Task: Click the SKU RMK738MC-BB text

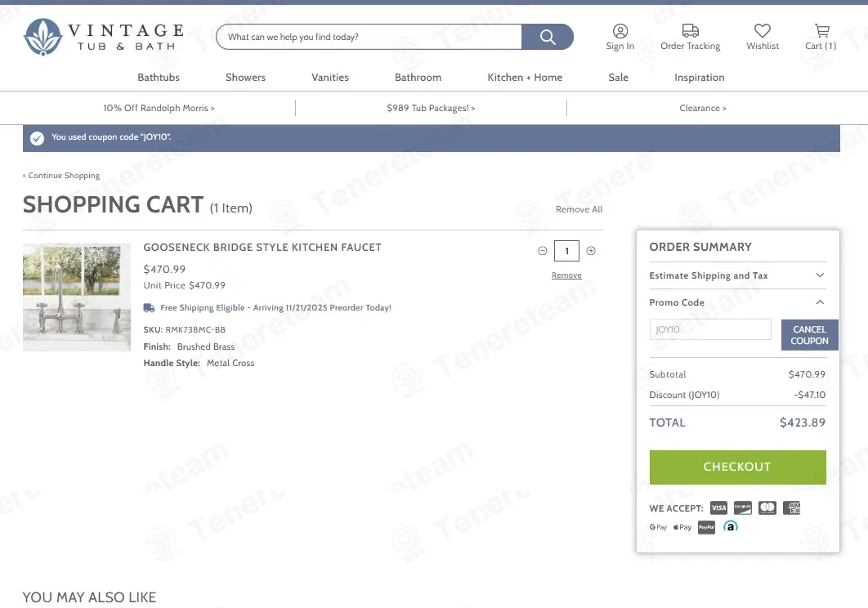Action: 185,330
